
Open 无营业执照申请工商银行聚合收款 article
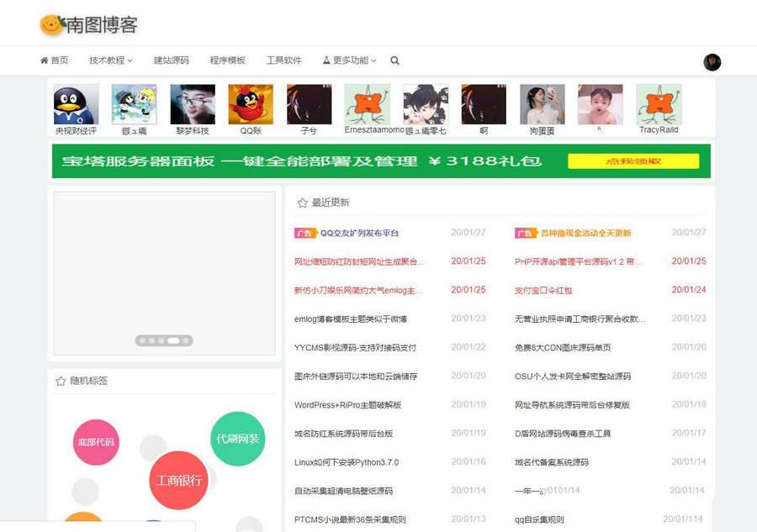580,319
